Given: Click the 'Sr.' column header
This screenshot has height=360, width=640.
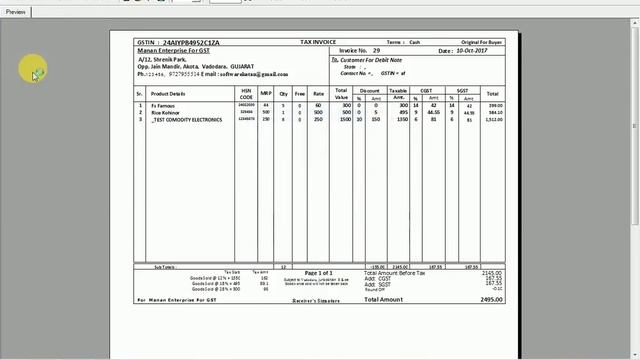Looking at the screenshot, I should [139, 94].
